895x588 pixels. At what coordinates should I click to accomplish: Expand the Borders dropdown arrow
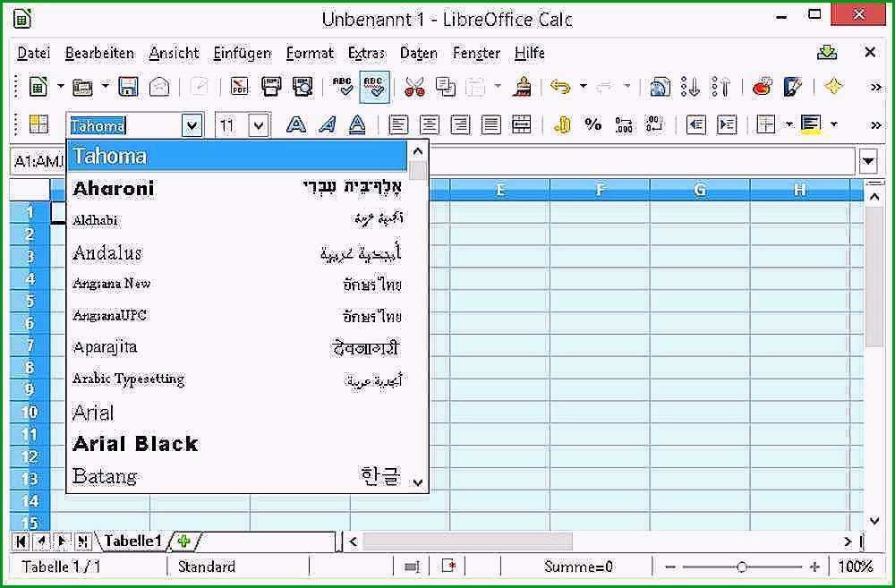tap(788, 124)
